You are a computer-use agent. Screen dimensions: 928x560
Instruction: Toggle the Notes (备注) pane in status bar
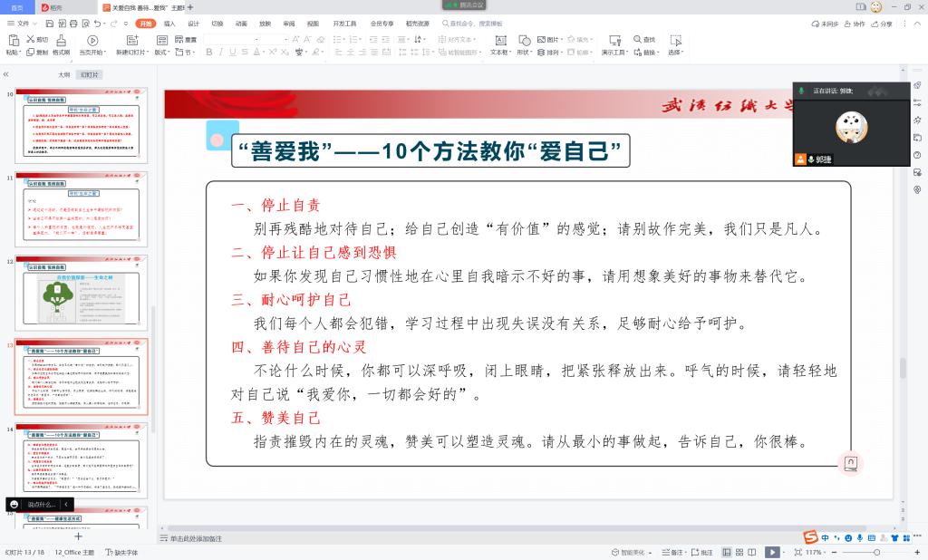point(673,552)
